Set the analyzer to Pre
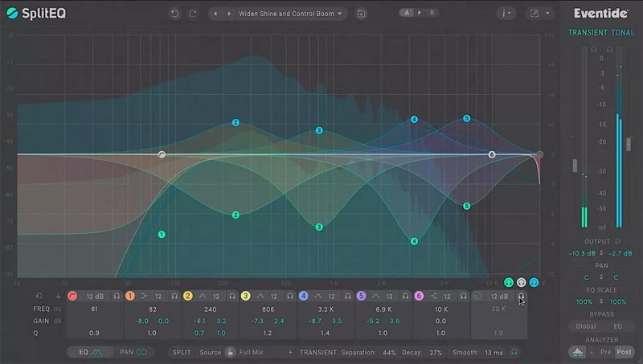The height and width of the screenshot is (364, 643). click(605, 352)
